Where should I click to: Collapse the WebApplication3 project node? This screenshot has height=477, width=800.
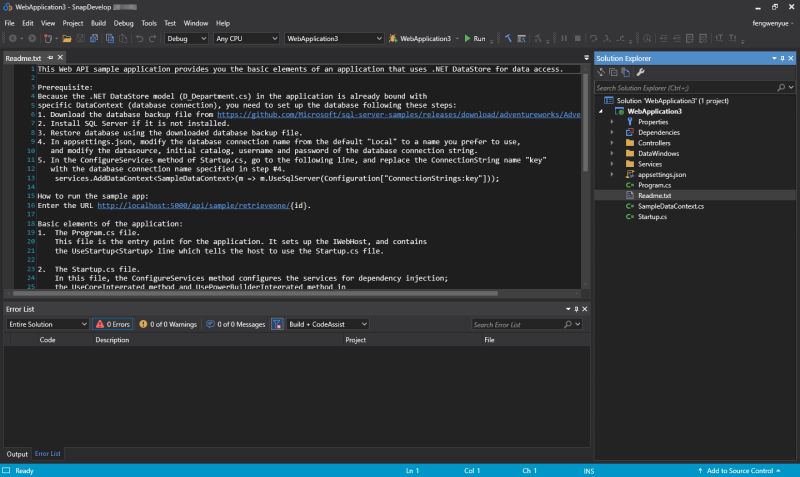point(601,111)
